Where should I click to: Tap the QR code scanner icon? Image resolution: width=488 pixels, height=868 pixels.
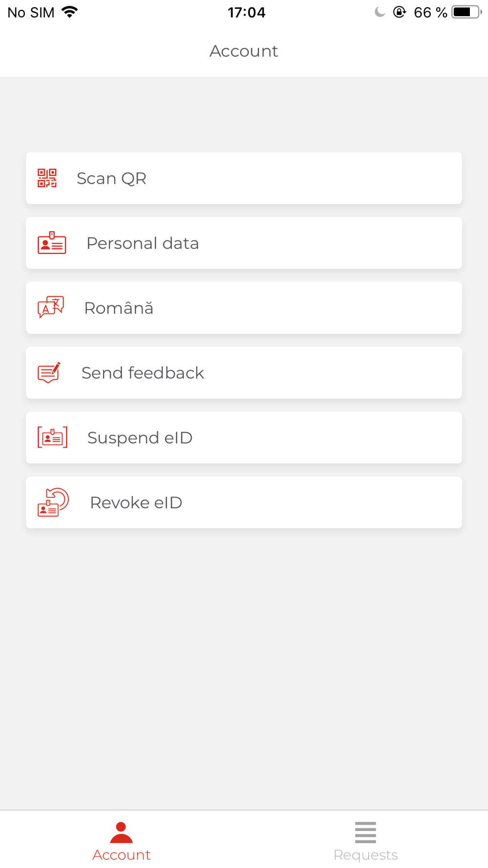coord(47,178)
